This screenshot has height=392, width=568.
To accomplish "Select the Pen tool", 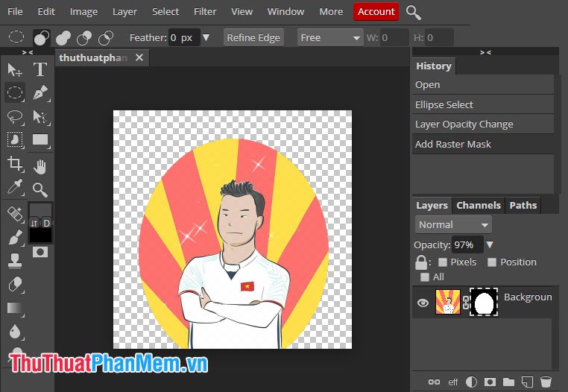I will tap(40, 93).
